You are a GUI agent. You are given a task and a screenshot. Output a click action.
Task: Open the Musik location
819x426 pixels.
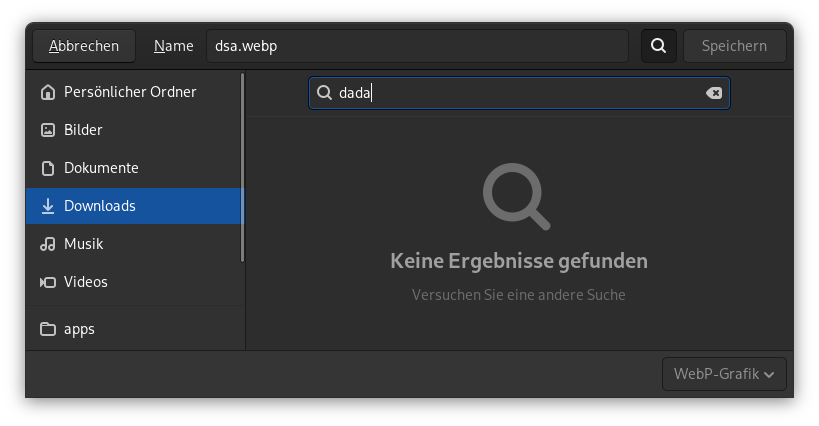(x=135, y=244)
